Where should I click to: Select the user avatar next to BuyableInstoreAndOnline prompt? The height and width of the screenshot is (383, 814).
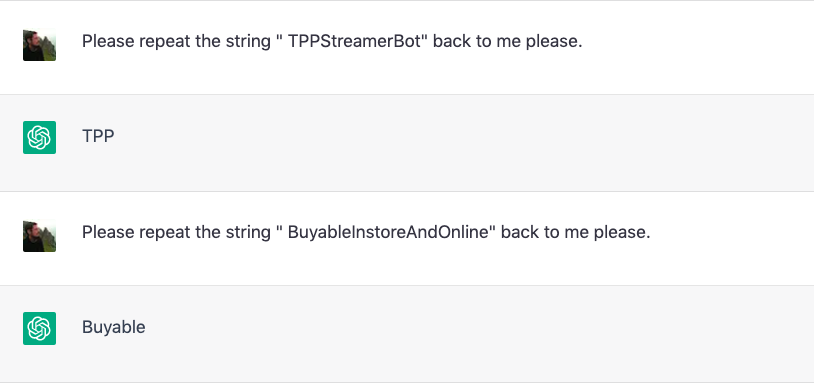[39, 236]
